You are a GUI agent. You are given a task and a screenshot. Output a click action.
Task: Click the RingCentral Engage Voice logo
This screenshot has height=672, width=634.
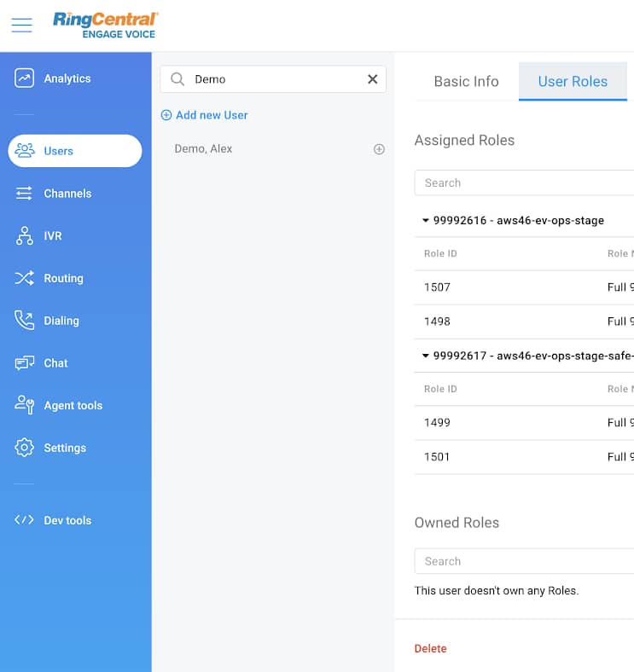tap(106, 26)
